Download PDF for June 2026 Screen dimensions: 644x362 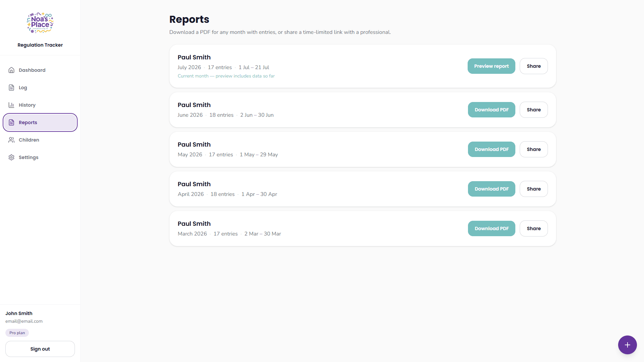(491, 110)
